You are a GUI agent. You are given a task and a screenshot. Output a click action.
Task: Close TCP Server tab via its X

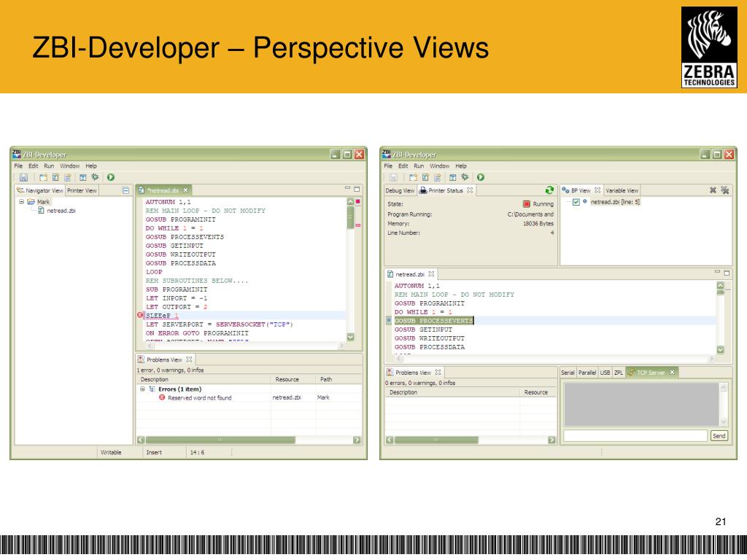pos(672,373)
